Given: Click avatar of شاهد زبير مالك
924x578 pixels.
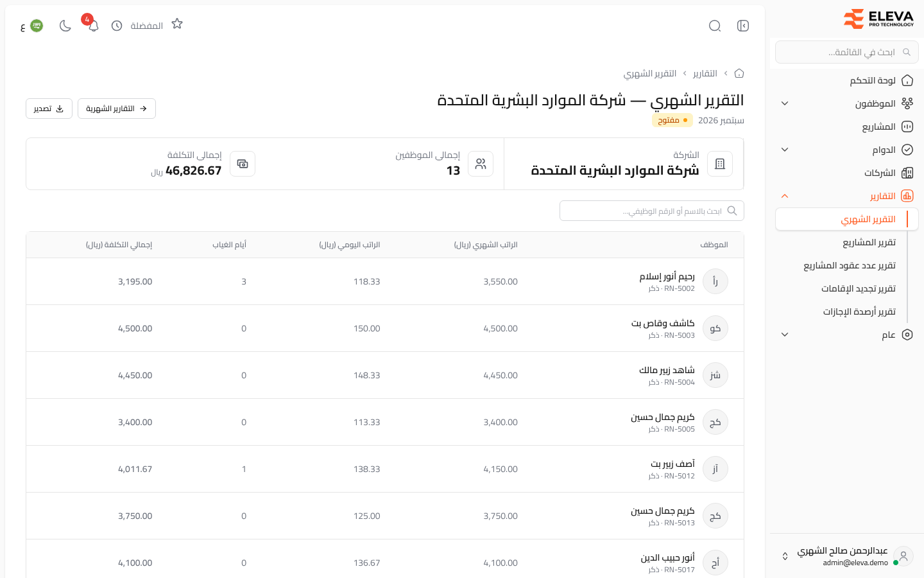Looking at the screenshot, I should (x=715, y=375).
